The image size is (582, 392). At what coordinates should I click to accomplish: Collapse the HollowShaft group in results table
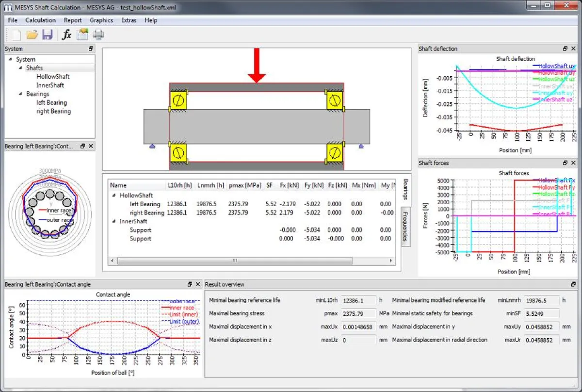pyautogui.click(x=114, y=196)
